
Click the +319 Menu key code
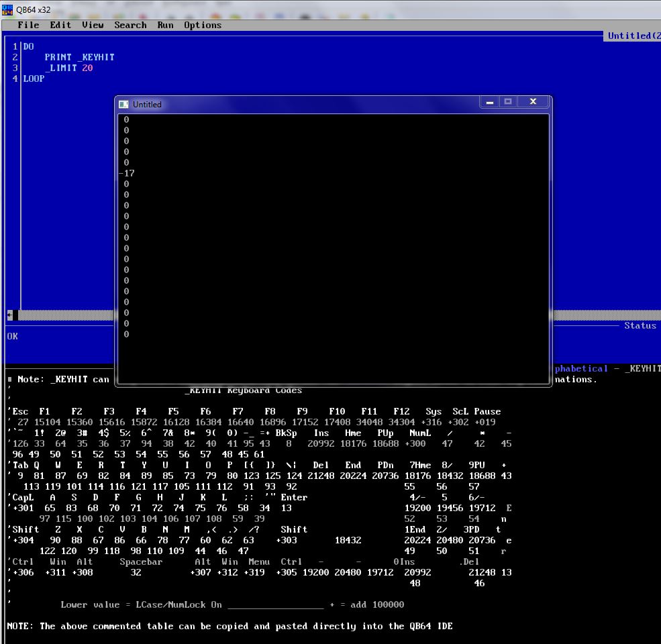pos(254,572)
